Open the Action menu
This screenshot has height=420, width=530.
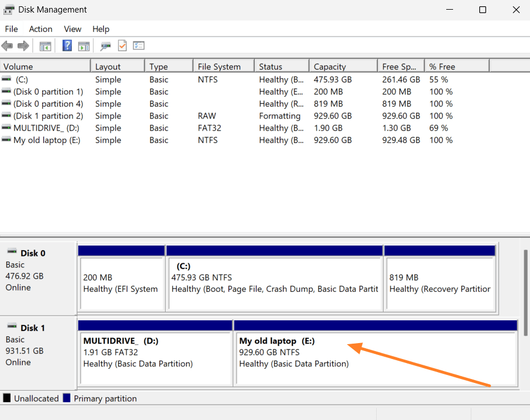tap(40, 29)
